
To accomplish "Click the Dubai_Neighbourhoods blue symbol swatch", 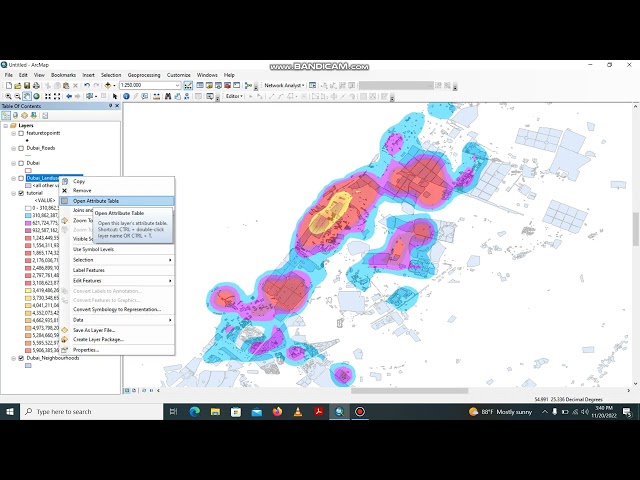I will point(28,366).
